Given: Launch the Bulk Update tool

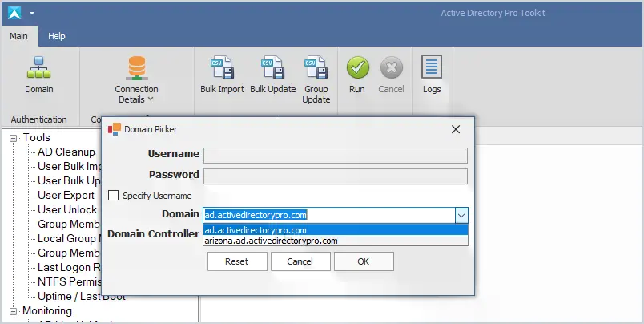Looking at the screenshot, I should point(272,75).
